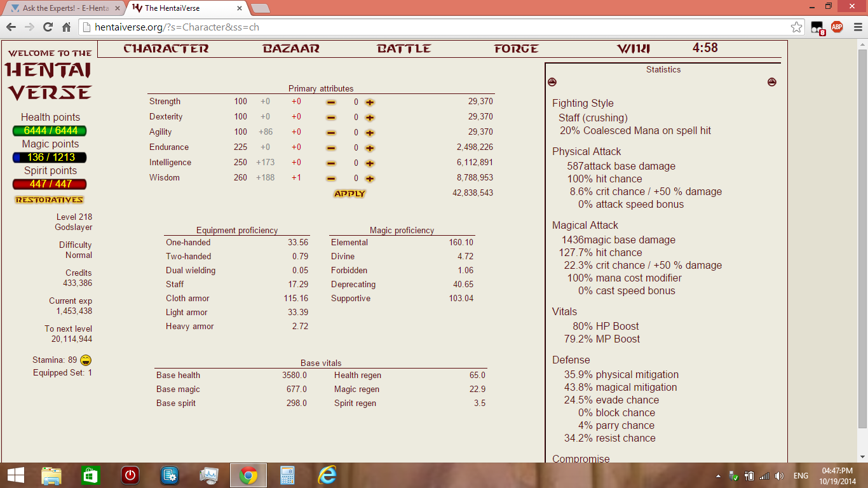Show hidden system tray icons
This screenshot has height=488, width=868.
[719, 476]
